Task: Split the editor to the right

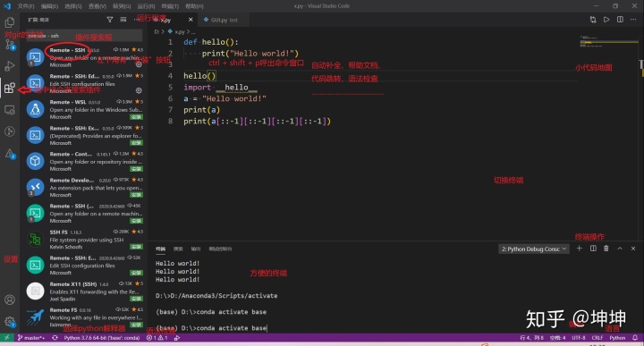Action: (620, 20)
